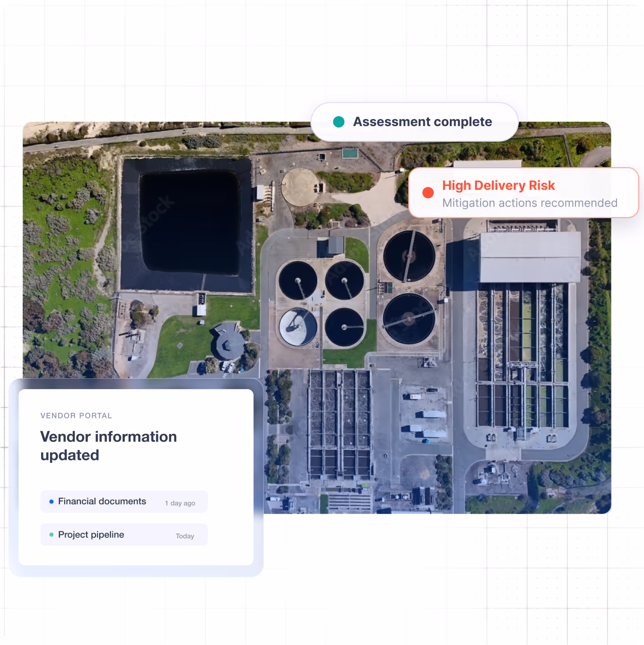Click the red dot on High Delivery Risk
The width and height of the screenshot is (644, 645).
428,193
